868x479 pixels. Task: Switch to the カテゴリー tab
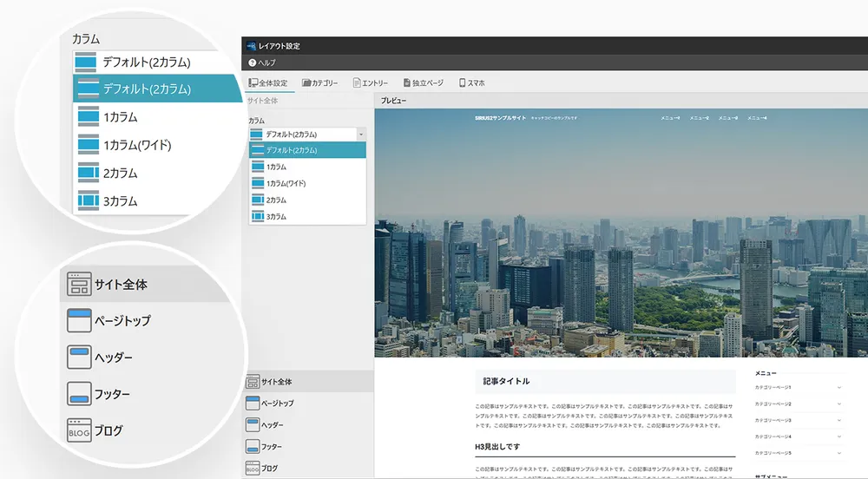click(320, 83)
